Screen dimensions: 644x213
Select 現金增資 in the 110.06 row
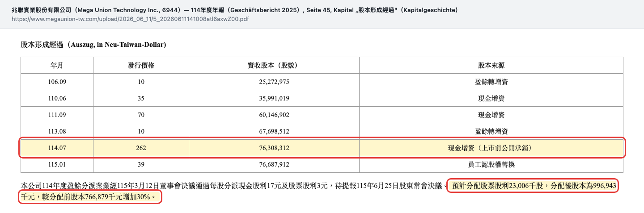[x=491, y=99]
